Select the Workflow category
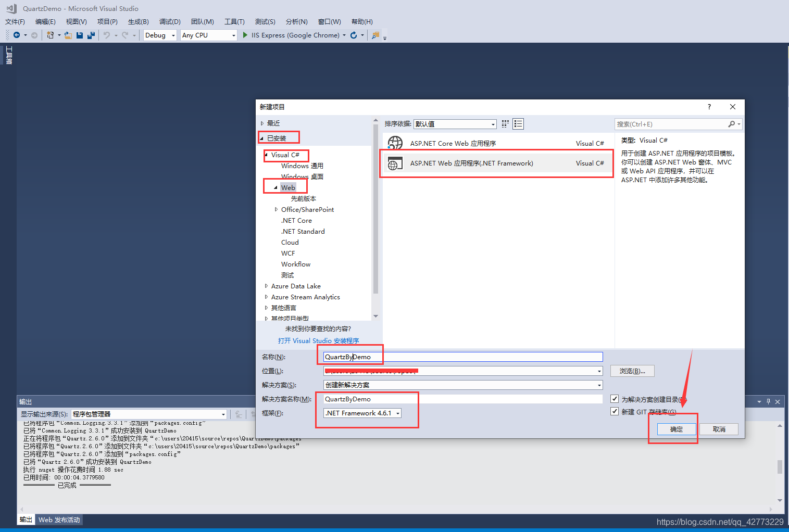Image resolution: width=789 pixels, height=532 pixels. click(x=296, y=264)
